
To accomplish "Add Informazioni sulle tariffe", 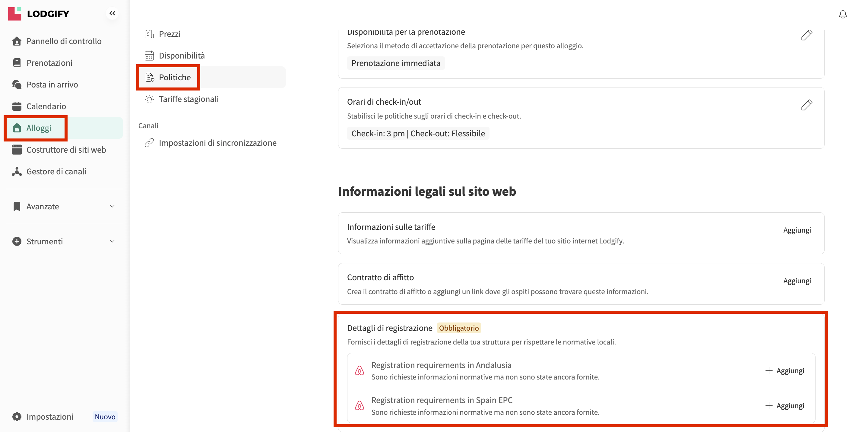I will (x=797, y=230).
